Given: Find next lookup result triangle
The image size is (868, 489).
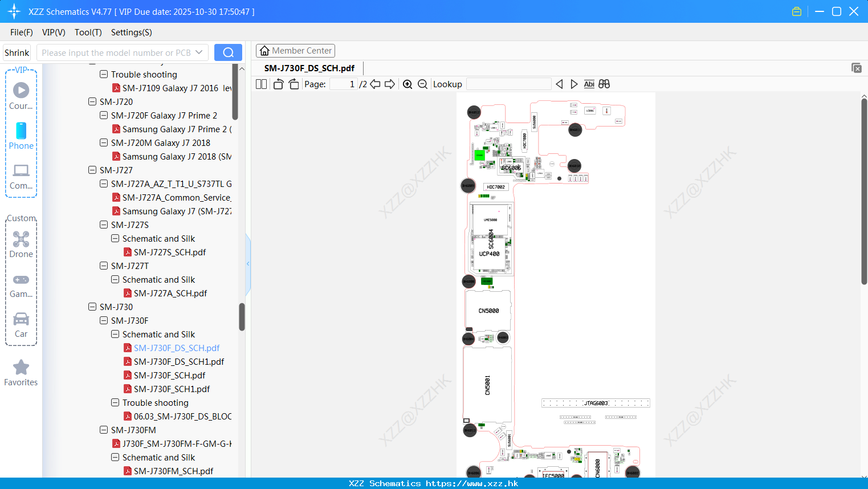Looking at the screenshot, I should tap(574, 84).
